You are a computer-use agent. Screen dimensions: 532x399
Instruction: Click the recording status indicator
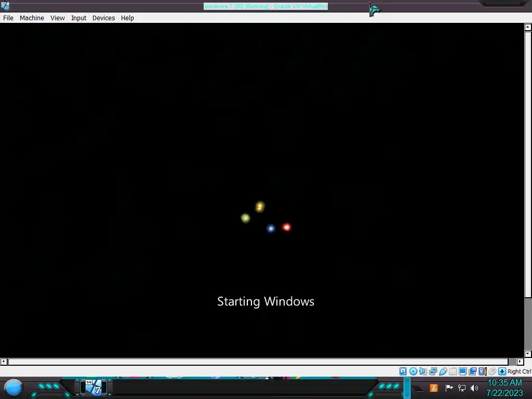coord(472,371)
